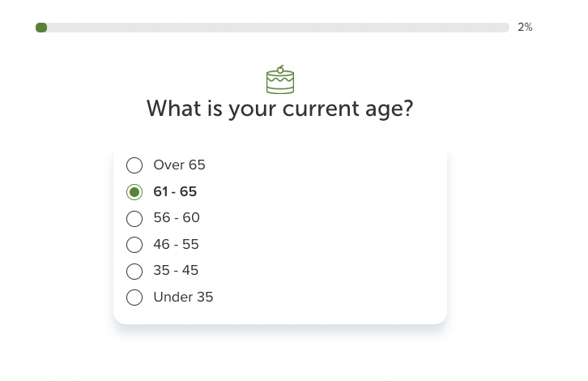Select the Under 35 radio circle
Screen dimensions: 588x381
(x=134, y=298)
